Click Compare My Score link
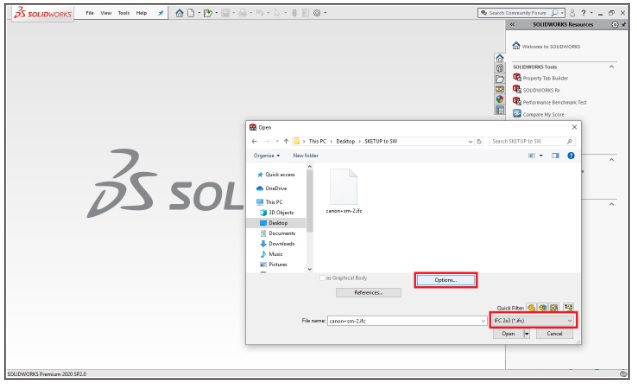Image resolution: width=637 pixels, height=387 pixels. coord(543,115)
